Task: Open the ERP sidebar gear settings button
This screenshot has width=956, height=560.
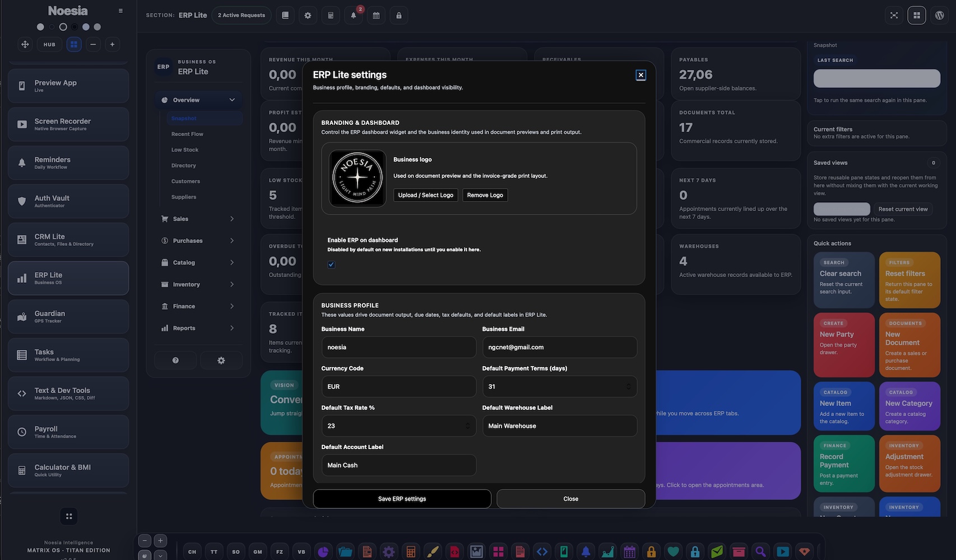Action: [x=221, y=361]
